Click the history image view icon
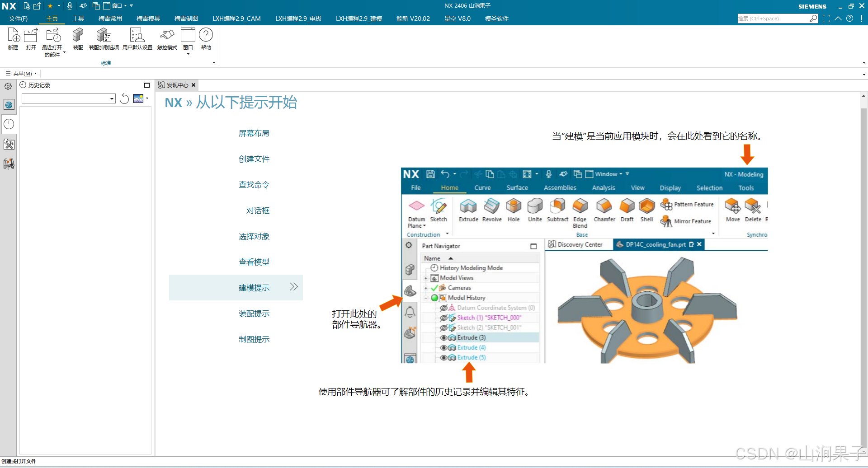868x468 pixels. coord(138,98)
